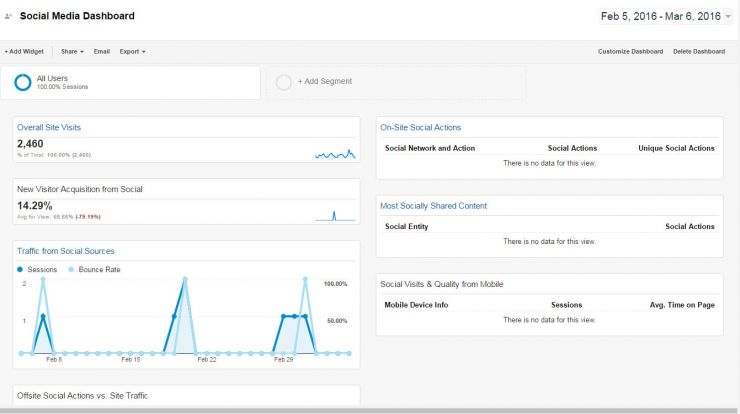
Task: Click New Visitor Acquisition from Social title
Action: (80, 189)
